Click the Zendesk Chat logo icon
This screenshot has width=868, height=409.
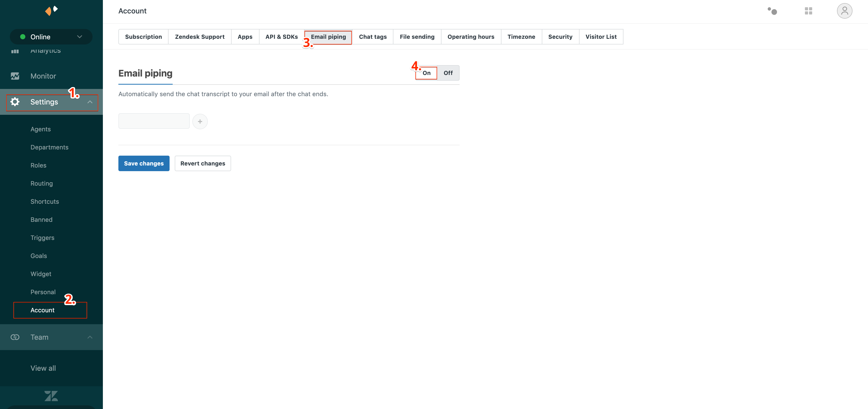pos(51,10)
